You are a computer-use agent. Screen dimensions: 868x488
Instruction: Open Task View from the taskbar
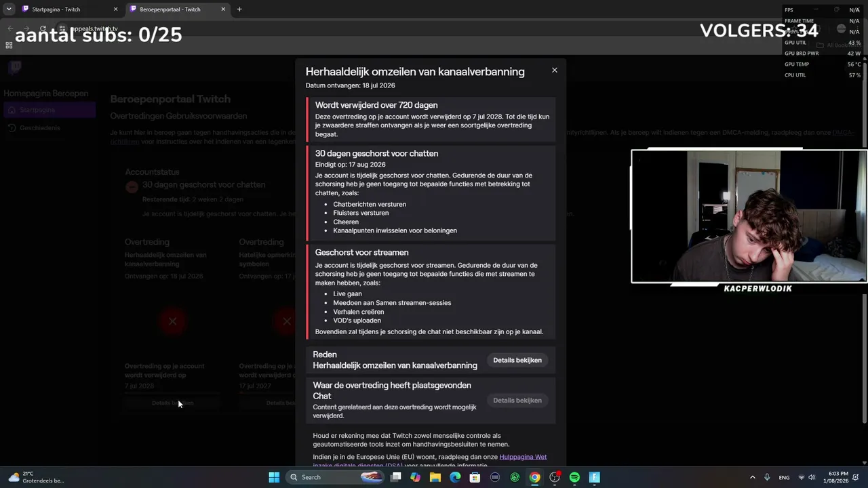click(x=396, y=477)
